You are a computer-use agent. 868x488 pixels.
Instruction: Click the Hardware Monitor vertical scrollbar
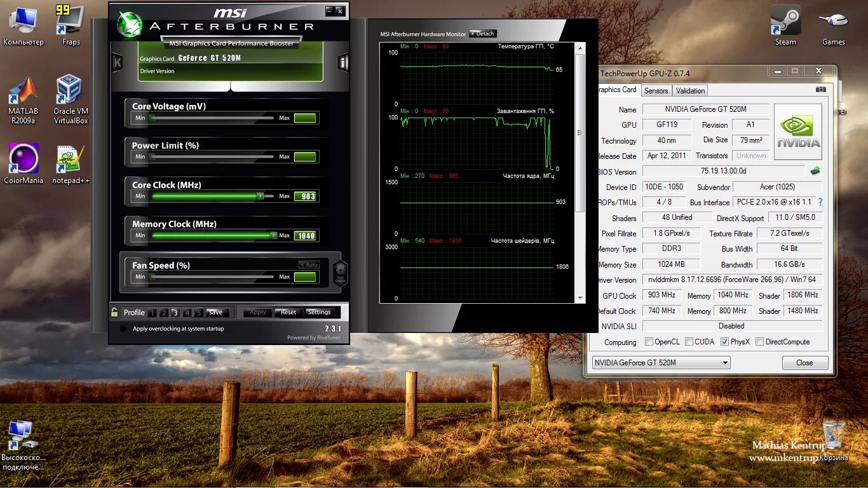point(580,172)
